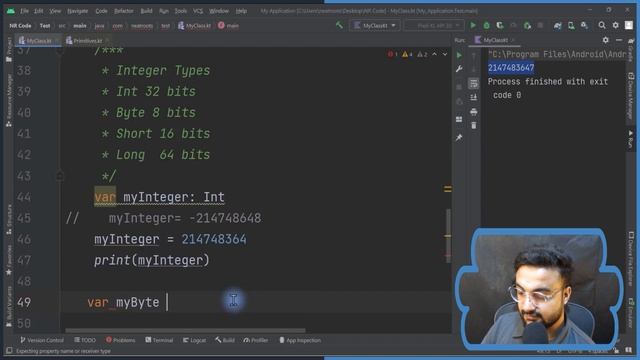Switch to the Primitives.kt editor tab
The height and width of the screenshot is (360, 640).
click(87, 40)
